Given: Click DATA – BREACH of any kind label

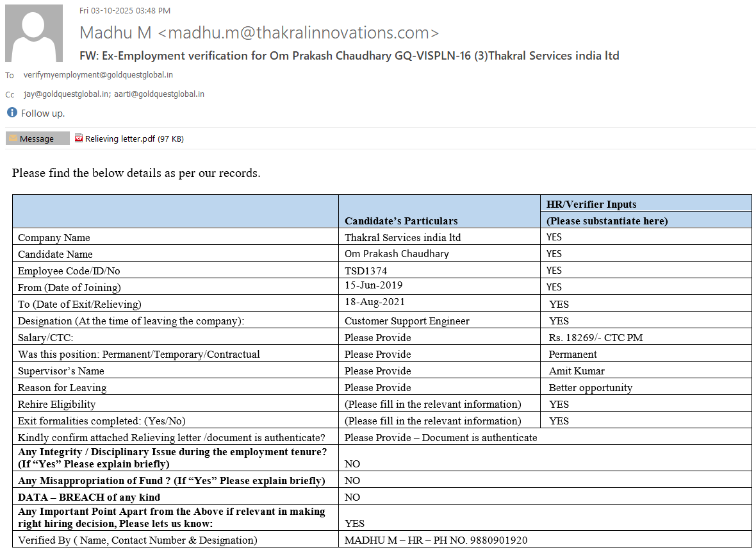Looking at the screenshot, I should [88, 497].
